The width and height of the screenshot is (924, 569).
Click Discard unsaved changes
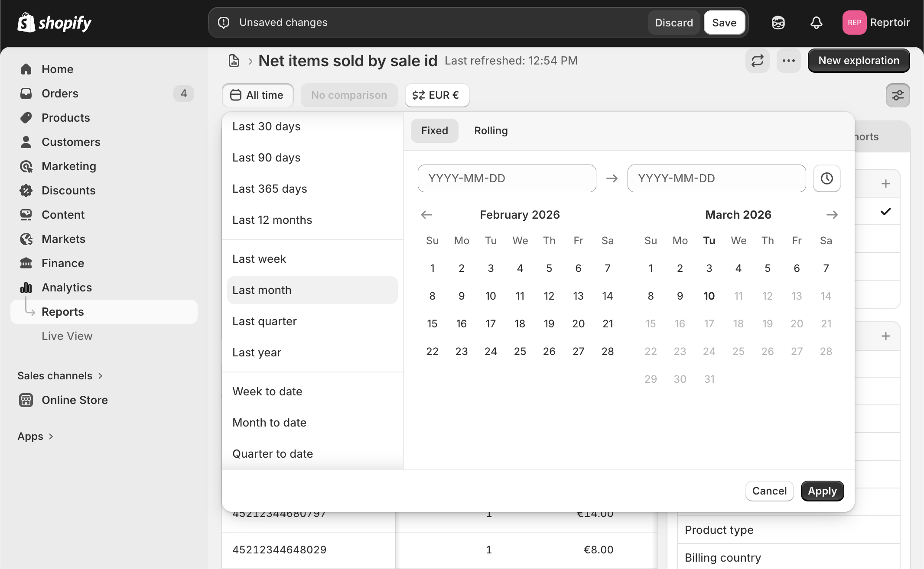coord(673,23)
